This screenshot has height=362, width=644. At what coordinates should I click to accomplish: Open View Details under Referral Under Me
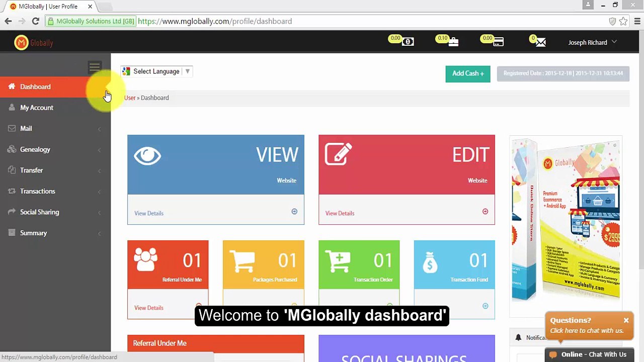click(149, 308)
